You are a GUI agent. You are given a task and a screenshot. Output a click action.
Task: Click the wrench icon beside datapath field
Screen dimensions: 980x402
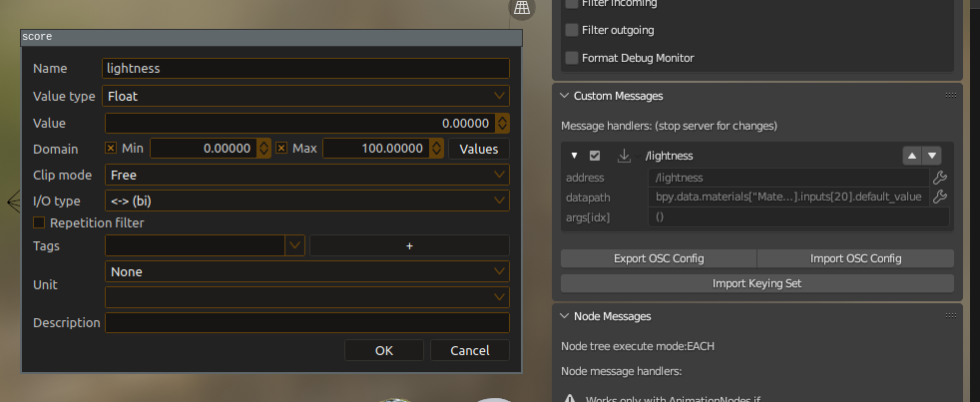click(939, 197)
